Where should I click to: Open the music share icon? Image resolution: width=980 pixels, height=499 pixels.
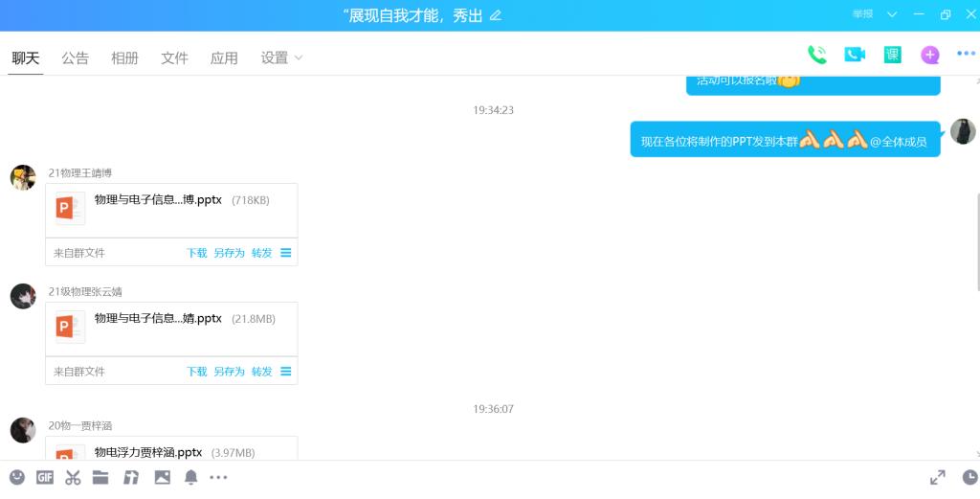pos(130,478)
